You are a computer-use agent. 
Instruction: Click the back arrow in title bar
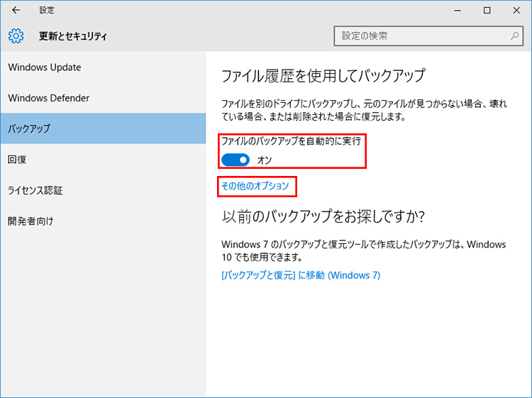[16, 11]
